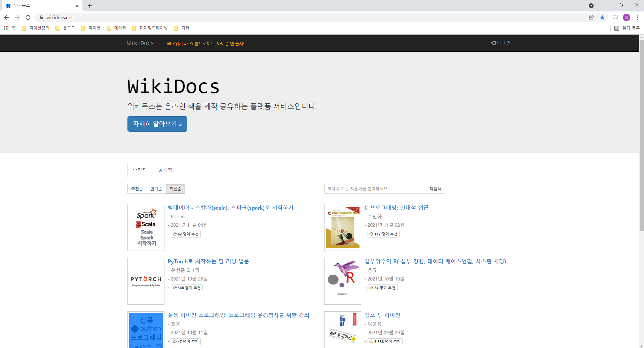Bookmark the page with the star icon

pyautogui.click(x=602, y=17)
